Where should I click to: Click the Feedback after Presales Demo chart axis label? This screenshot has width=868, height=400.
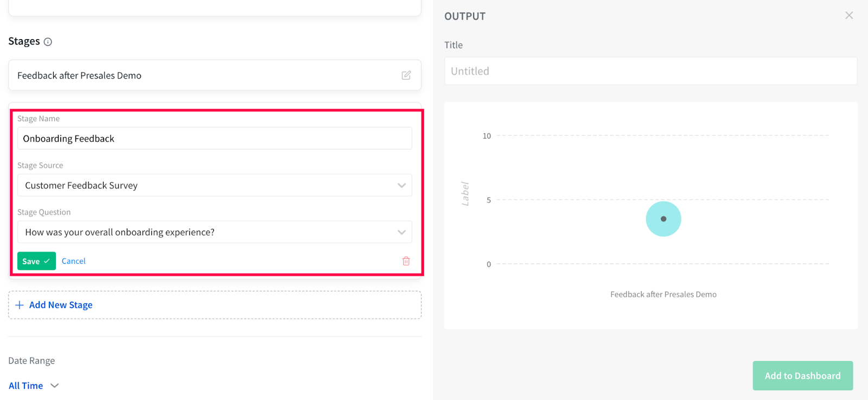(x=663, y=294)
